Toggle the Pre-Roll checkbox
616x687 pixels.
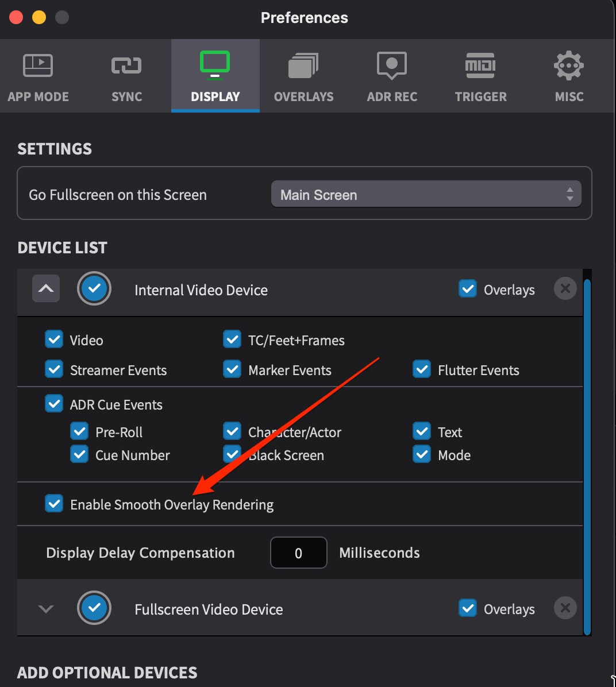click(79, 431)
